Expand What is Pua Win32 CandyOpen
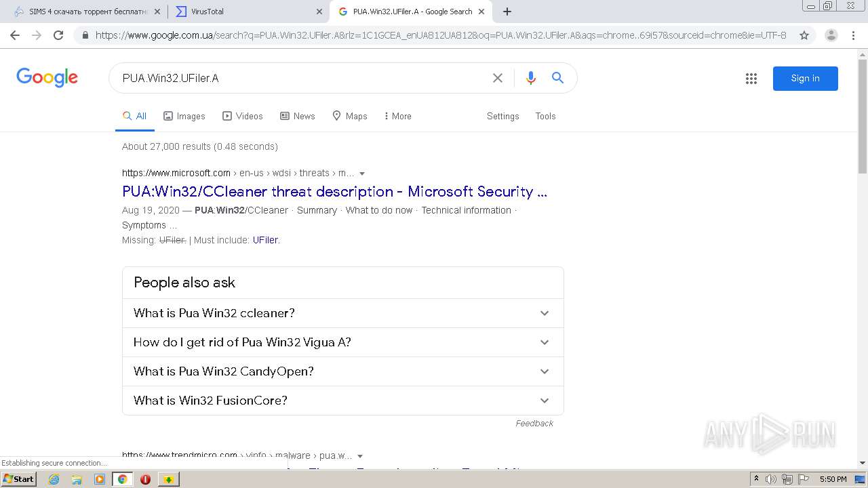 pos(343,371)
